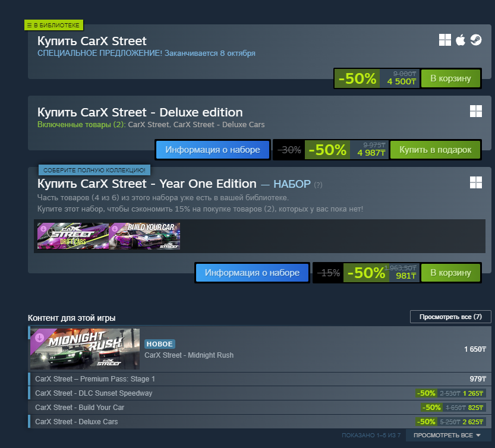The image size is (495, 448).
Task: Click the purple badge on Drift Cars thumbnail
Action: coord(43,229)
